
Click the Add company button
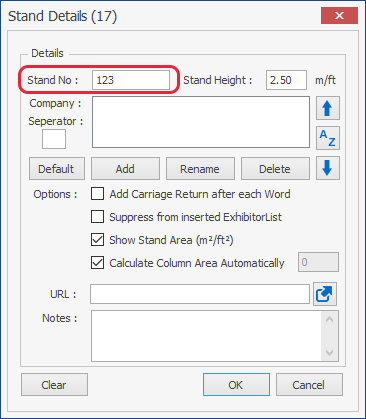(x=125, y=169)
